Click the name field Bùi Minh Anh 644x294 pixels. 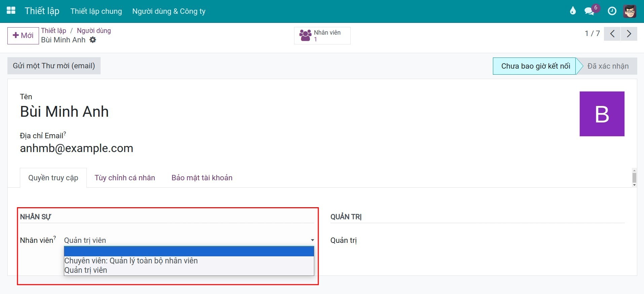pyautogui.click(x=64, y=111)
